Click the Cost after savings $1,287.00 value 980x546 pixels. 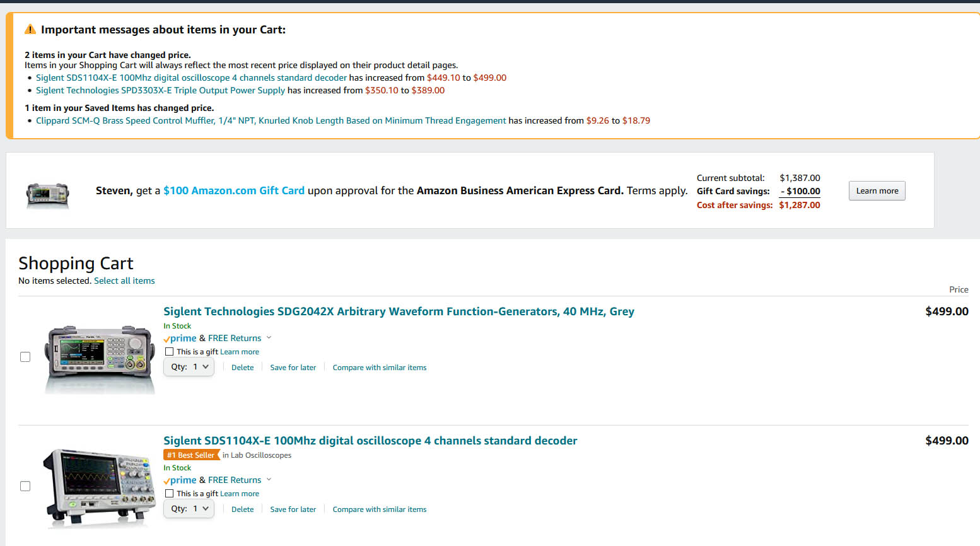point(799,205)
